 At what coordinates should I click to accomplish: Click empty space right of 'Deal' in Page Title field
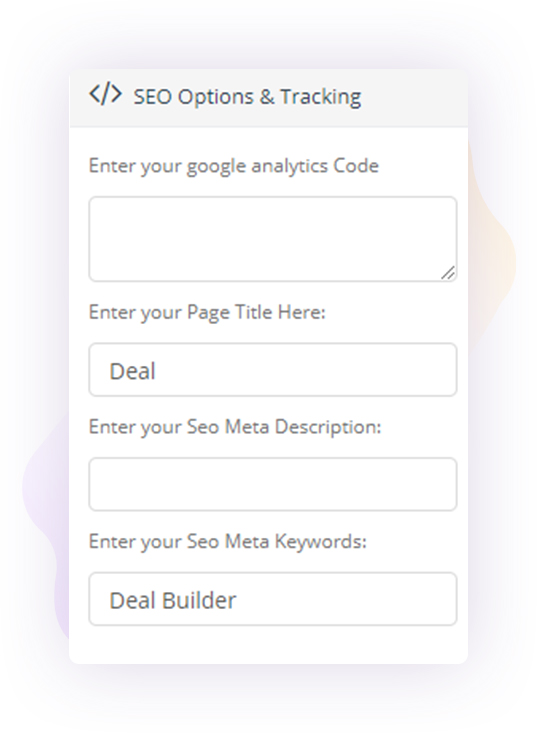[x=304, y=370]
